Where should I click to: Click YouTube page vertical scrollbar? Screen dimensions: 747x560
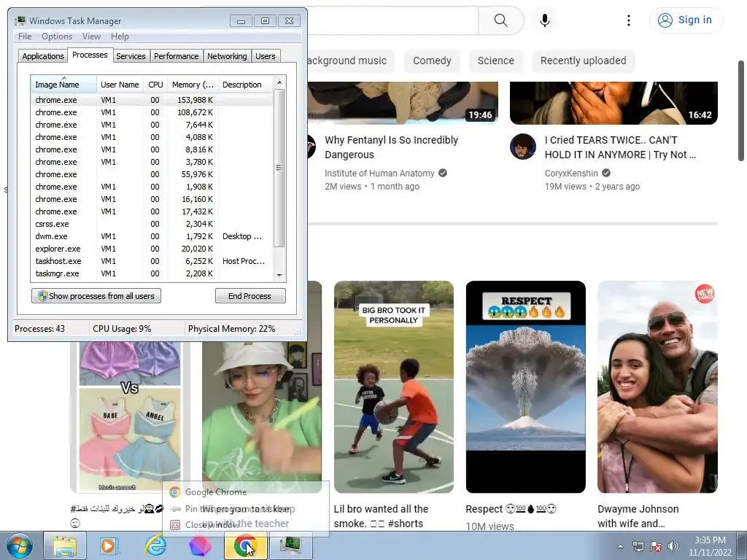[x=741, y=111]
